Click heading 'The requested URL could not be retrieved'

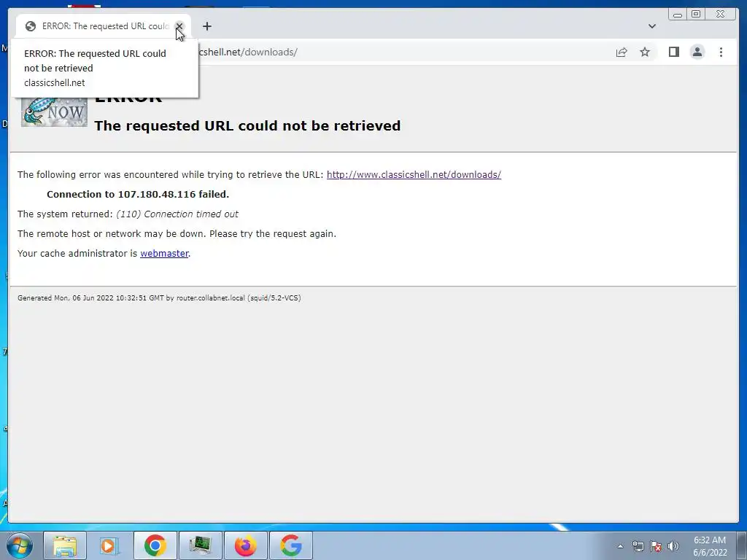247,125
